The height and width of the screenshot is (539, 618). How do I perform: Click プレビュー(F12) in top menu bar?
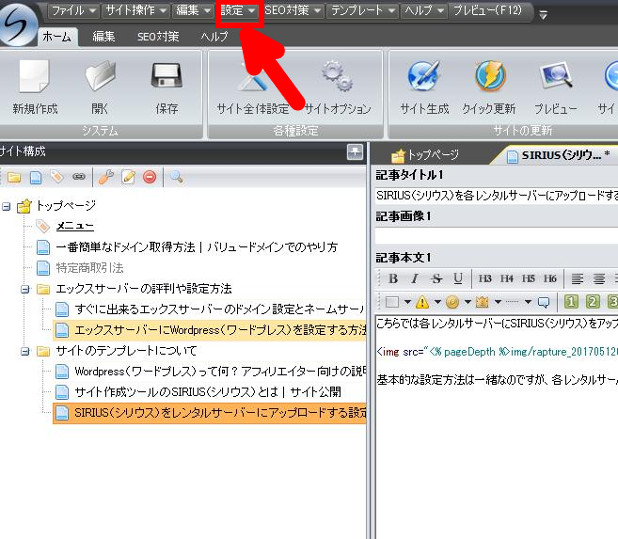click(x=487, y=10)
